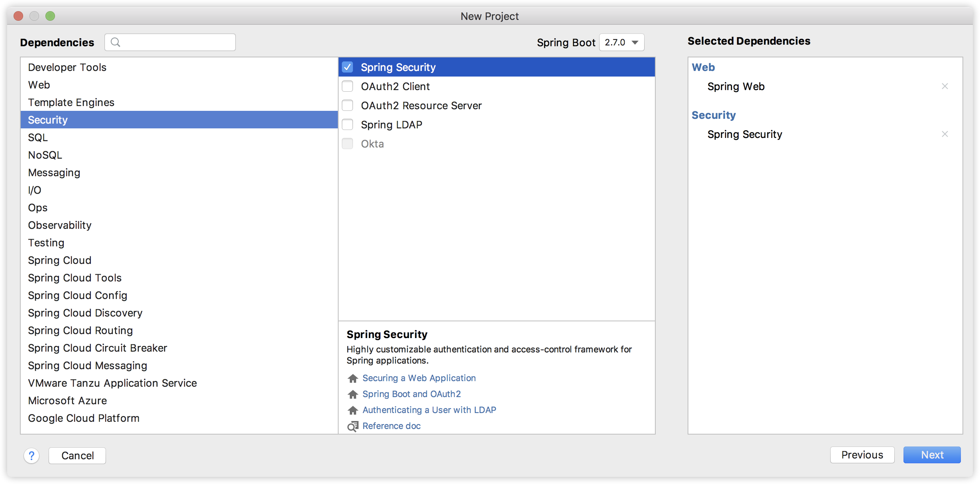Click home icon beside Authenticating a User with LDAP
This screenshot has width=980, height=484.
353,410
